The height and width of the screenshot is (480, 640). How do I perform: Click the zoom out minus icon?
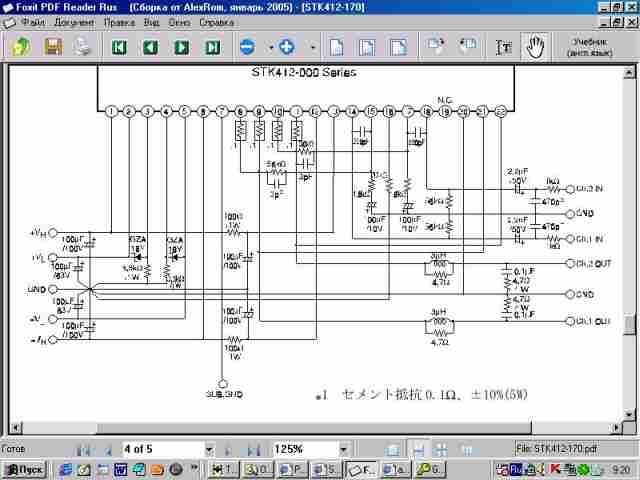[247, 47]
